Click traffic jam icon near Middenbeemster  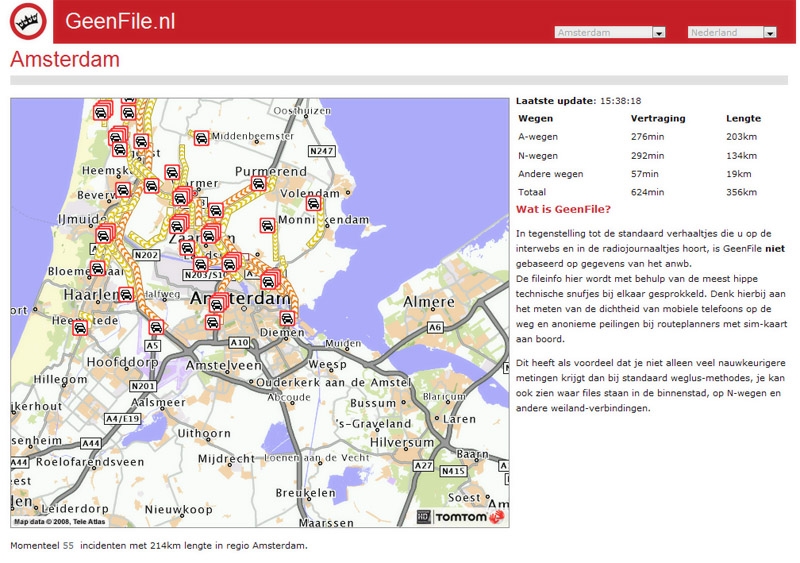coord(201,139)
